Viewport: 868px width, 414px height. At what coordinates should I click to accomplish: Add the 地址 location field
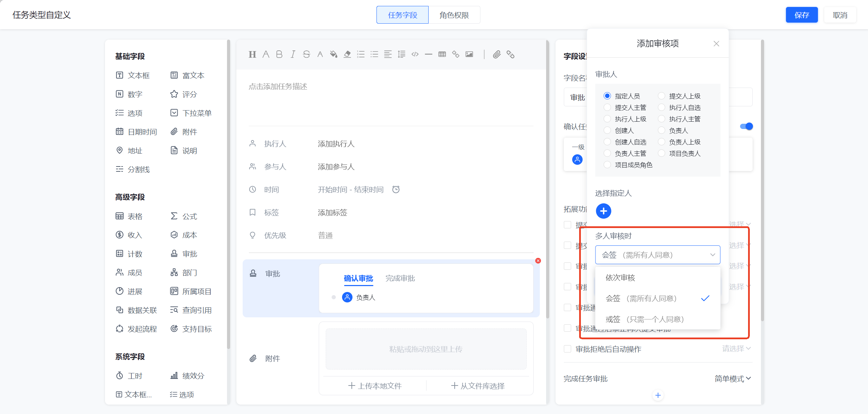129,151
